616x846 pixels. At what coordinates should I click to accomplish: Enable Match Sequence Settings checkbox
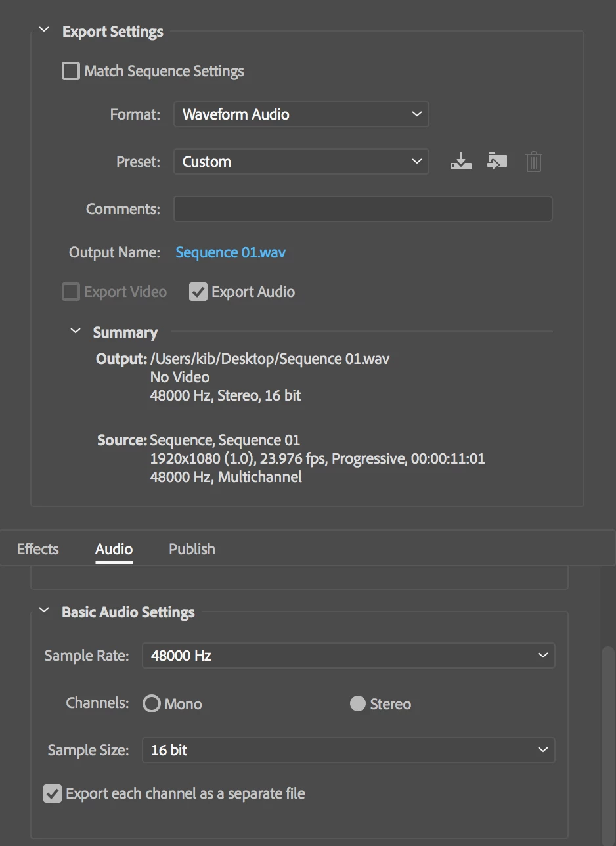70,71
